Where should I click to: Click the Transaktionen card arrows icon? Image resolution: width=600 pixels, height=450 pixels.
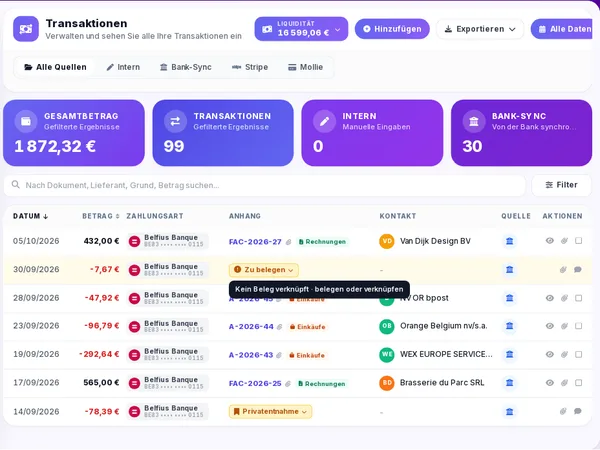click(175, 121)
